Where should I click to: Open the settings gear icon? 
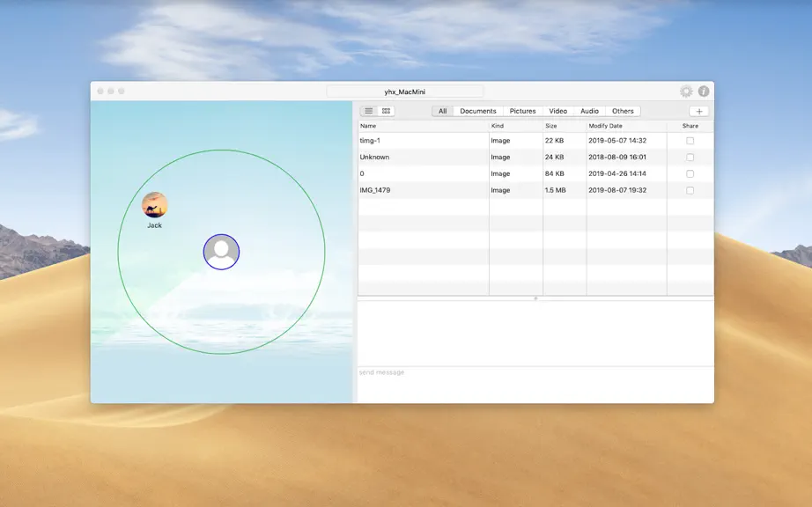686,92
